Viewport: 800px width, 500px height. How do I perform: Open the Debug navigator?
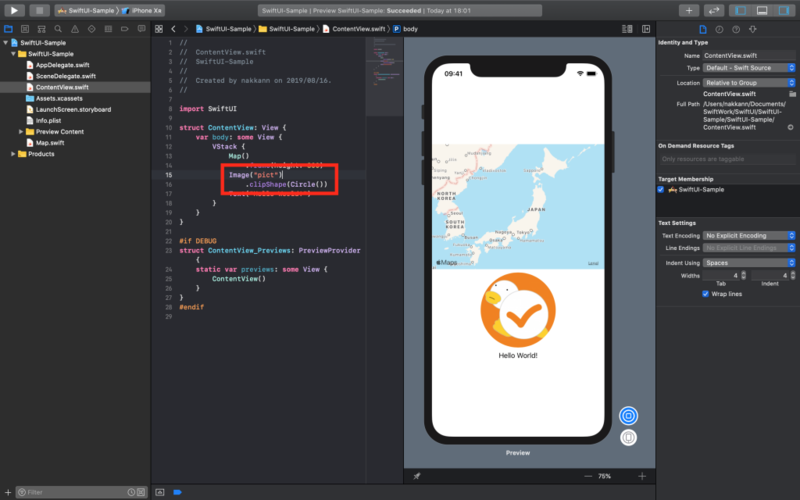coord(108,29)
